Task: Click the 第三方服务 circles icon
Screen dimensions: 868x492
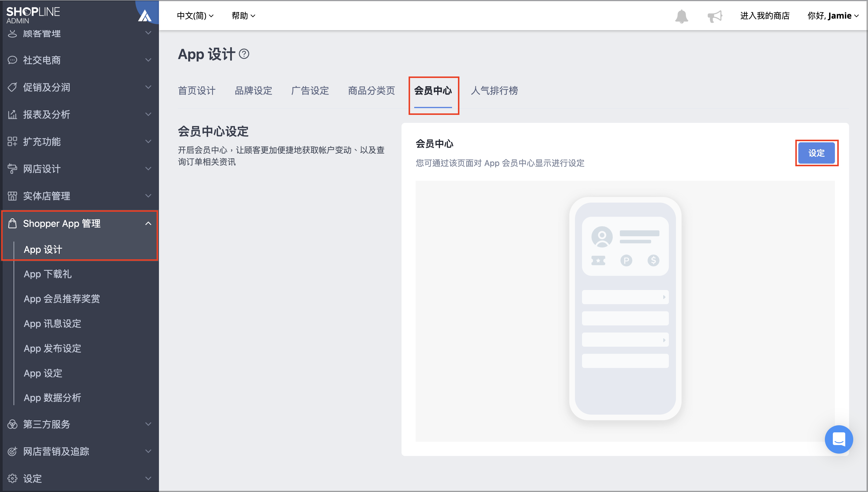Action: tap(12, 424)
